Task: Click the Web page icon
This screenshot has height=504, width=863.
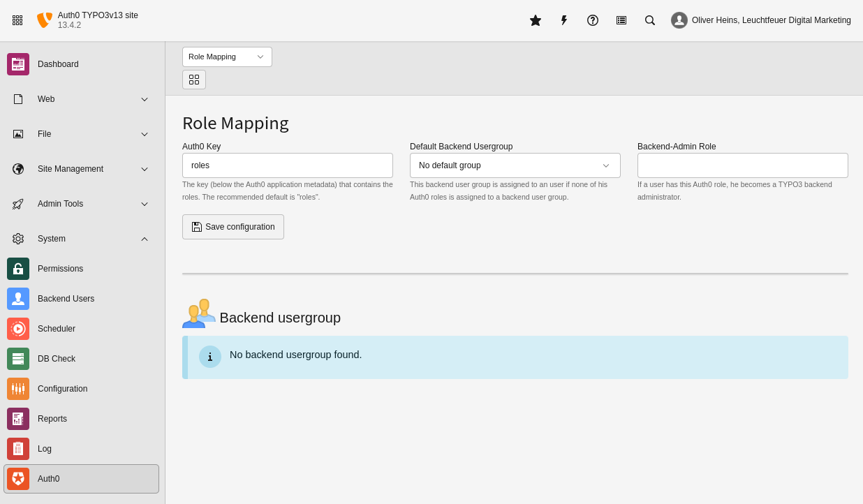Action: 18,99
